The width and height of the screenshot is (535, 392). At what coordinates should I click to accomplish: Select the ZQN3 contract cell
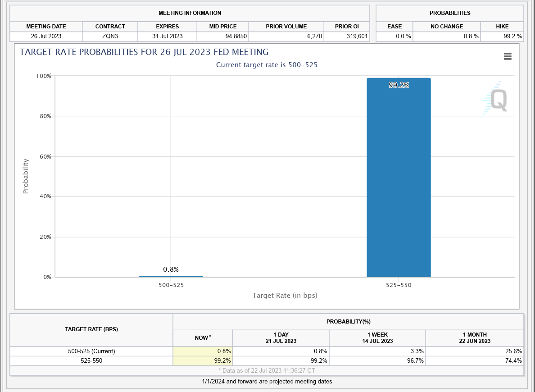coord(110,36)
